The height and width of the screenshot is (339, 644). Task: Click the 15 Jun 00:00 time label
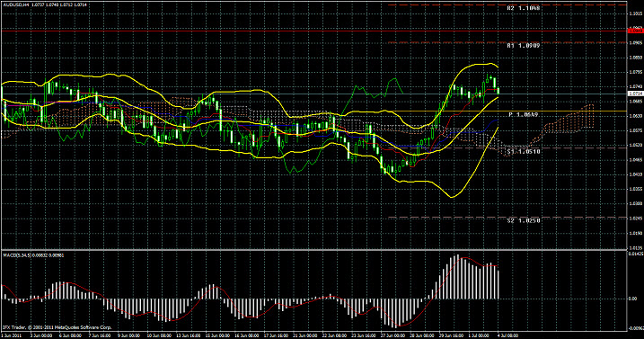[218, 335]
